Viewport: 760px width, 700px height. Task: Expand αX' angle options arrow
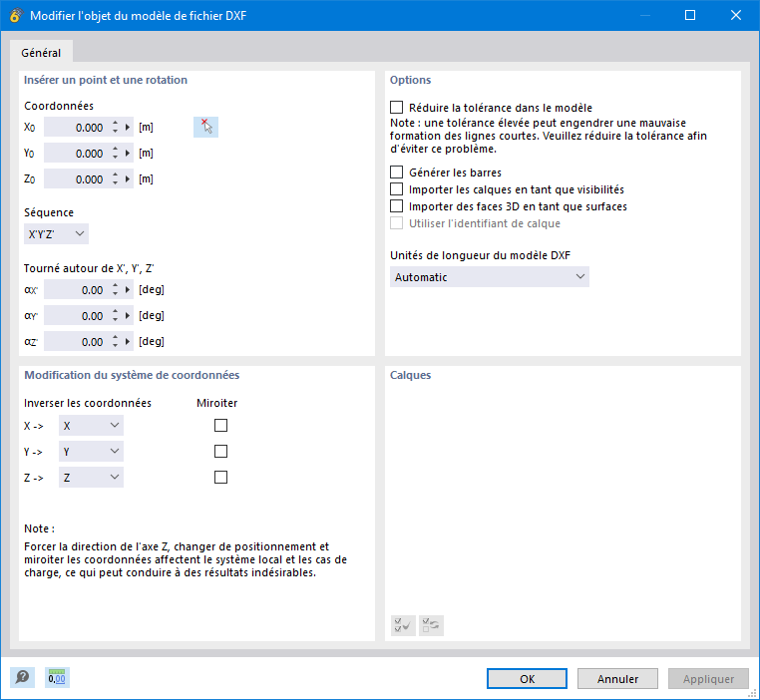tap(128, 290)
